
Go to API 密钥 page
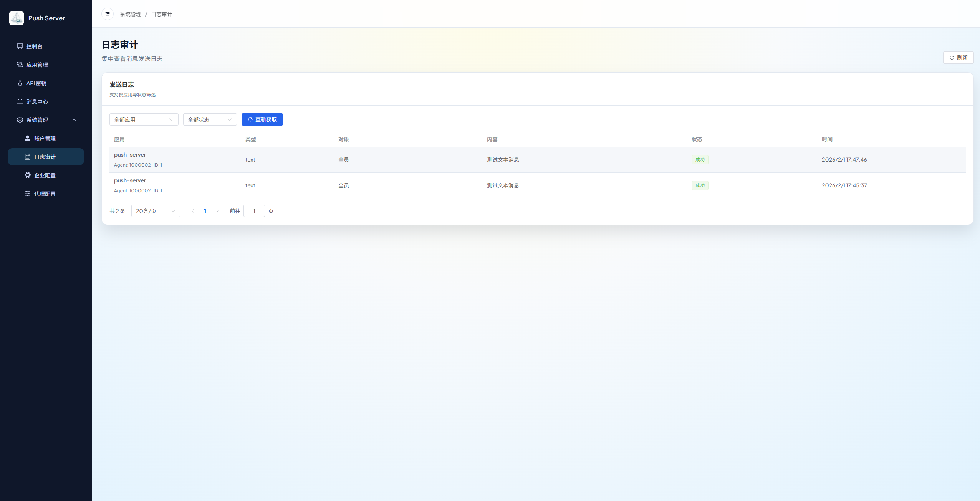click(x=36, y=83)
